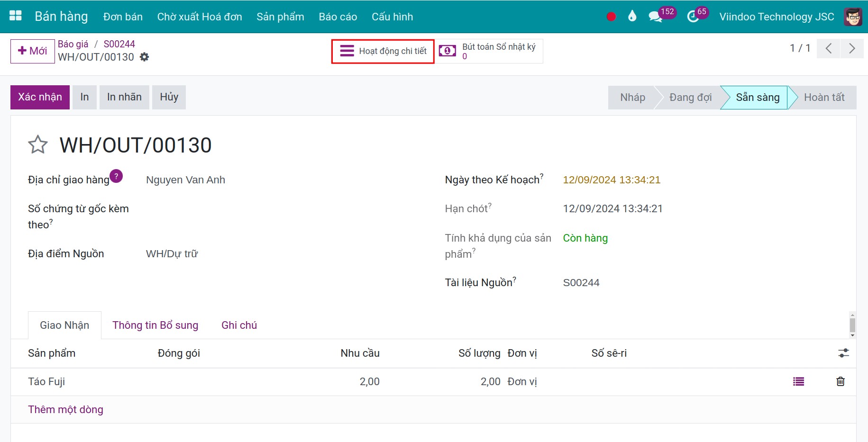The width and height of the screenshot is (868, 442).
Task: Open Chờ xuất Hoá đơn menu
Action: click(x=200, y=17)
